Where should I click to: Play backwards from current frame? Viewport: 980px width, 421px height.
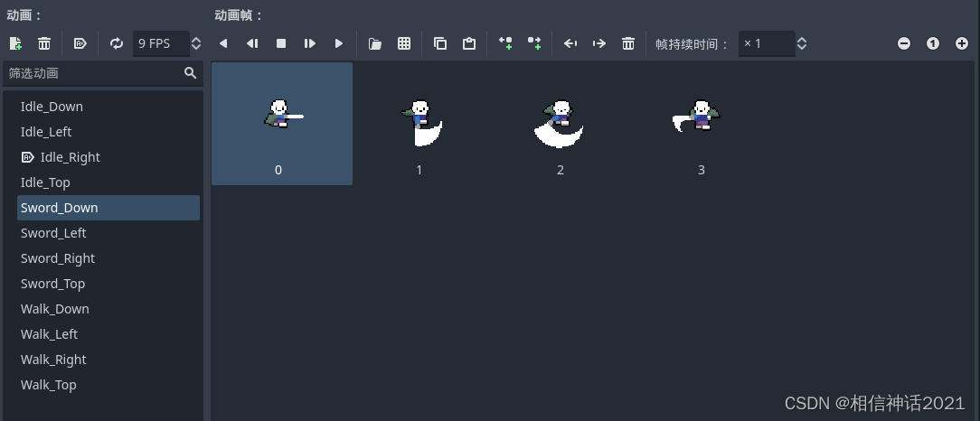click(x=252, y=43)
